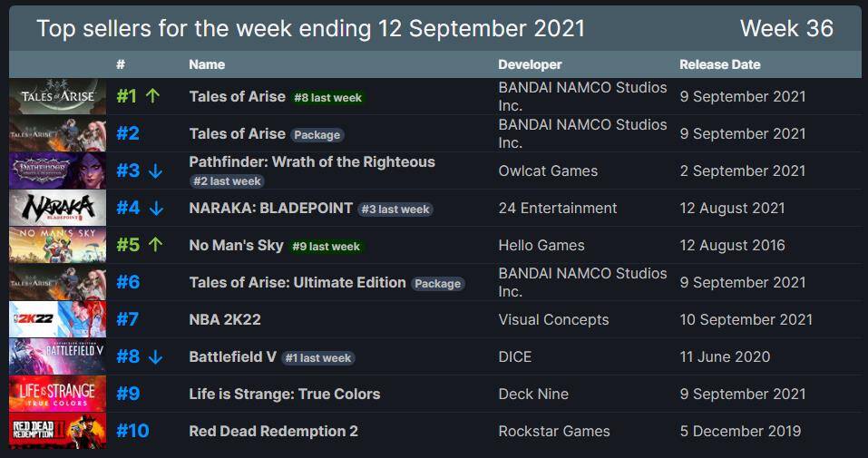Screen dimensions: 868x458
Task: Click the down arrow beside #4
Action: pyautogui.click(x=155, y=208)
